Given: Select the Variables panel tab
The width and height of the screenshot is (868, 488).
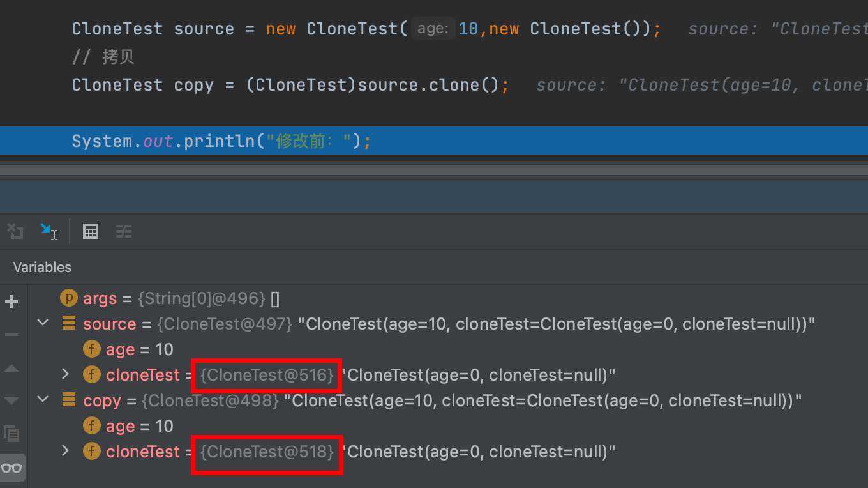Looking at the screenshot, I should 42,267.
